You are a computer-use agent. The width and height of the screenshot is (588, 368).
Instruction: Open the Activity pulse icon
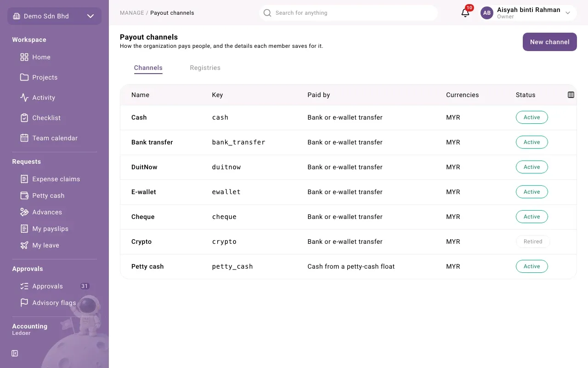pos(24,98)
